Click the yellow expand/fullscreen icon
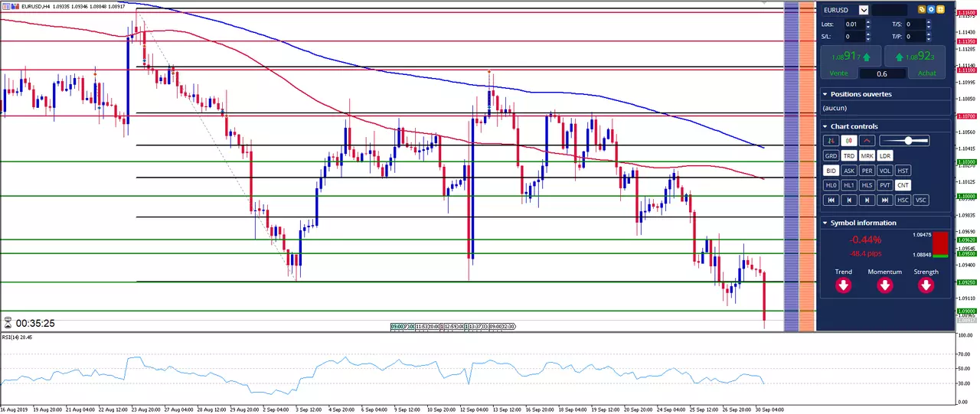This screenshot has width=980, height=414. tap(941, 10)
